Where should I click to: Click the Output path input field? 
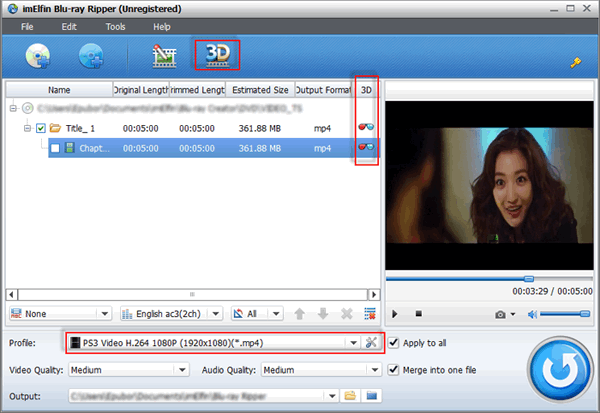click(198, 396)
